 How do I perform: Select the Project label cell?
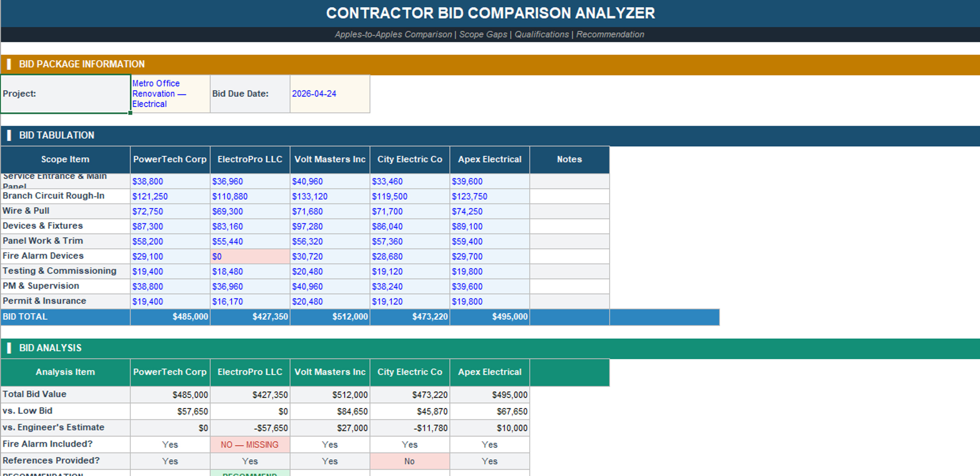click(65, 94)
